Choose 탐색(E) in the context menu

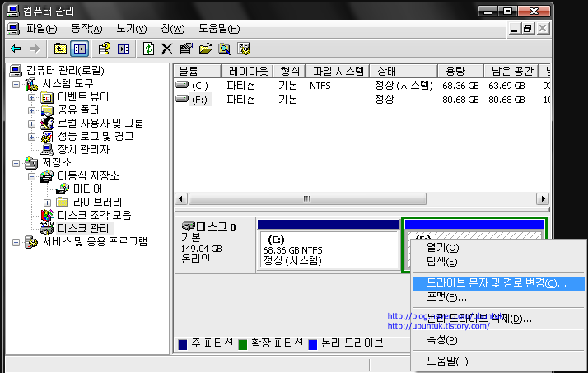pyautogui.click(x=498, y=262)
